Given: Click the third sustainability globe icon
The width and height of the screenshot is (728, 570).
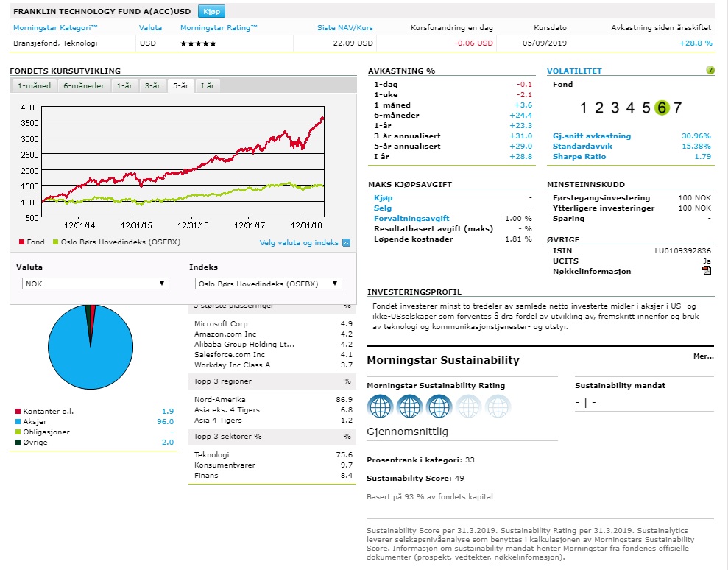Looking at the screenshot, I should pyautogui.click(x=438, y=407).
